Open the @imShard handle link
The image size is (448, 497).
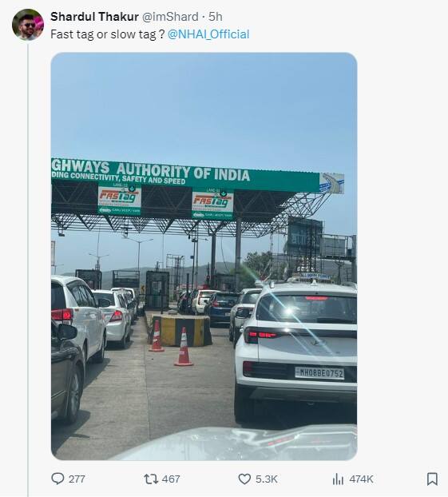[x=170, y=17]
